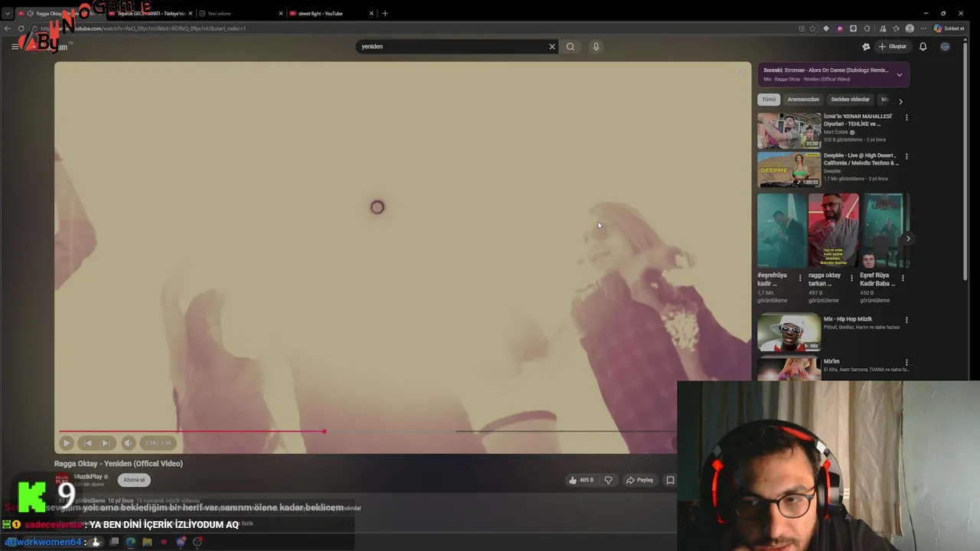The image size is (980, 551).
Task: Dislike the Ragga Oktay video
Action: coord(609,480)
